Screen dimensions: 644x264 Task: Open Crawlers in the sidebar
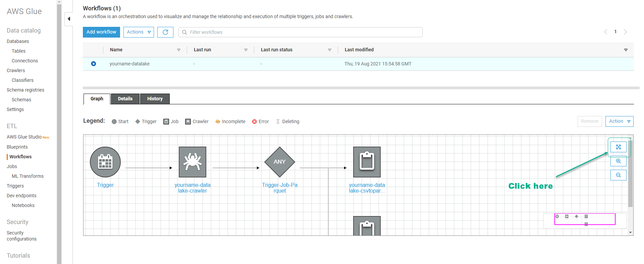pyautogui.click(x=16, y=70)
